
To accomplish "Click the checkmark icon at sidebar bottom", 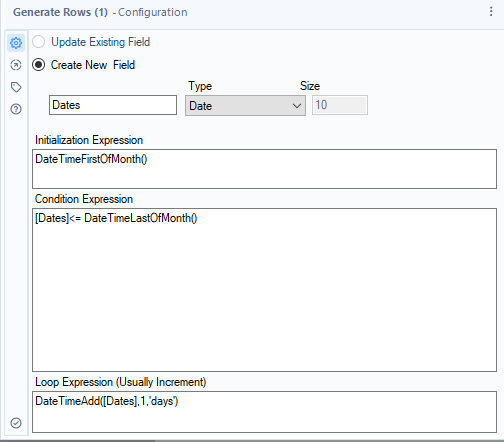I will click(16, 423).
